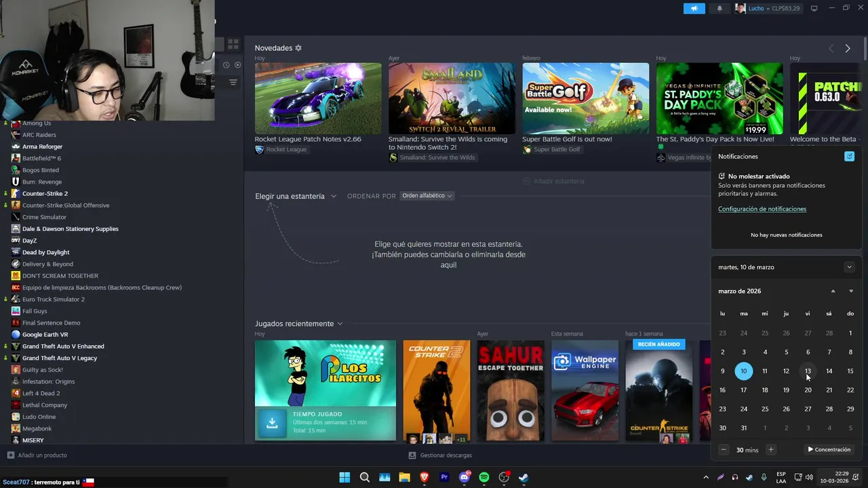Open Premiere Pro from taskbar
The height and width of the screenshot is (488, 868).
[x=444, y=477]
